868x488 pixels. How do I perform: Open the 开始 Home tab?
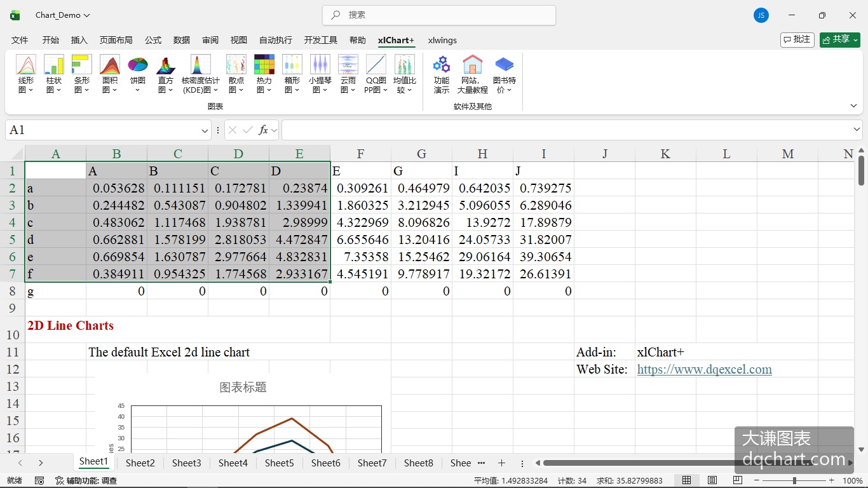pyautogui.click(x=51, y=40)
